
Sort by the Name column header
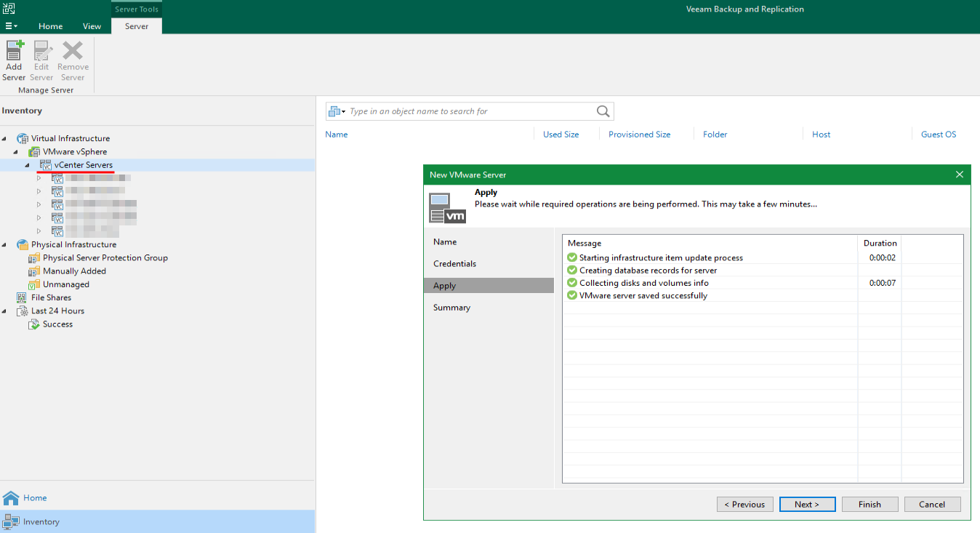pyautogui.click(x=337, y=135)
